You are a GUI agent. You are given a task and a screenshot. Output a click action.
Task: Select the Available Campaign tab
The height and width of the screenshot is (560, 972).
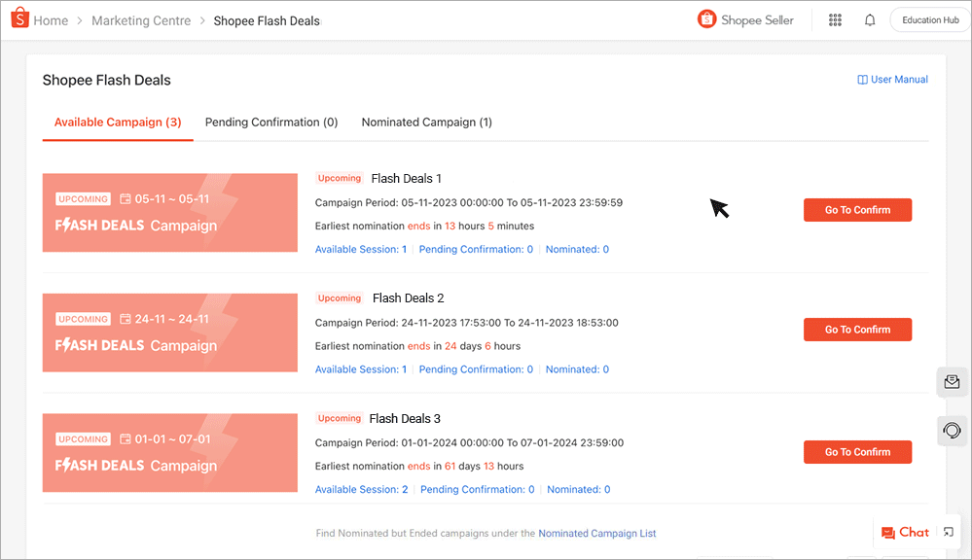coord(117,122)
